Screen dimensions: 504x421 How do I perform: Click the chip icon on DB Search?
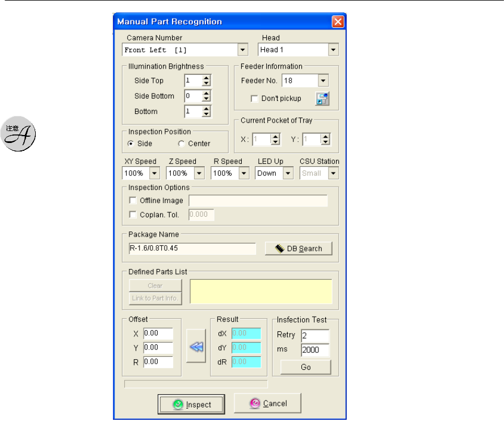point(279,249)
